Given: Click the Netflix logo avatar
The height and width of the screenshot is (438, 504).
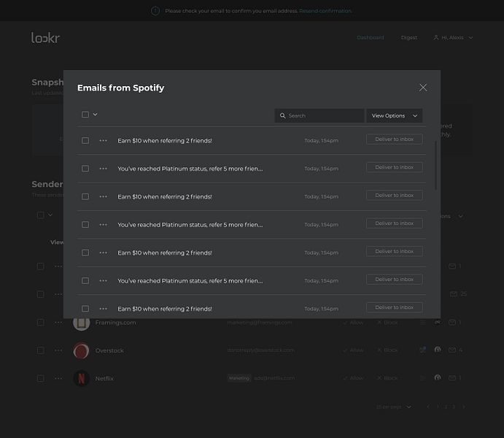Looking at the screenshot, I should click(x=81, y=378).
